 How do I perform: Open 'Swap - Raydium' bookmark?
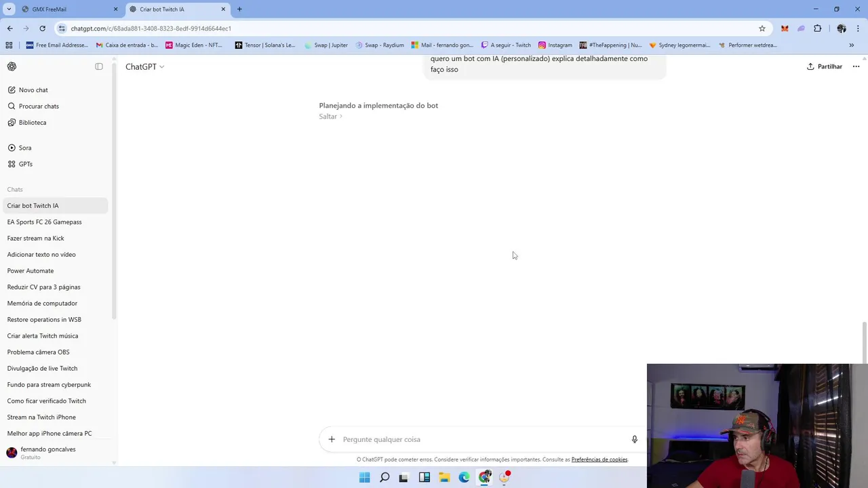[380, 45]
